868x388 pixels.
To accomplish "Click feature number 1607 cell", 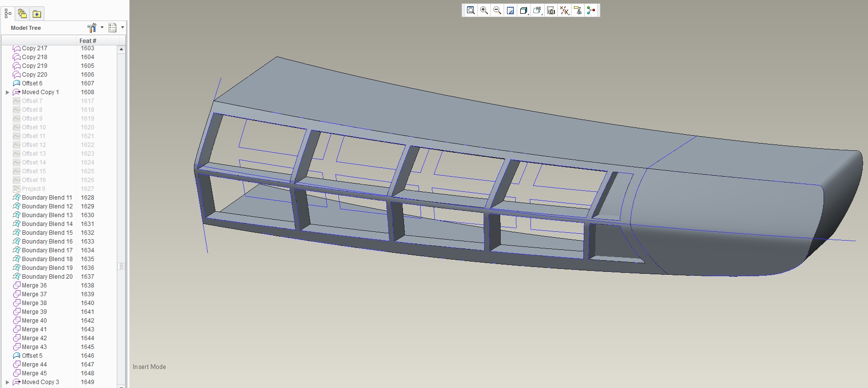I will [x=87, y=83].
